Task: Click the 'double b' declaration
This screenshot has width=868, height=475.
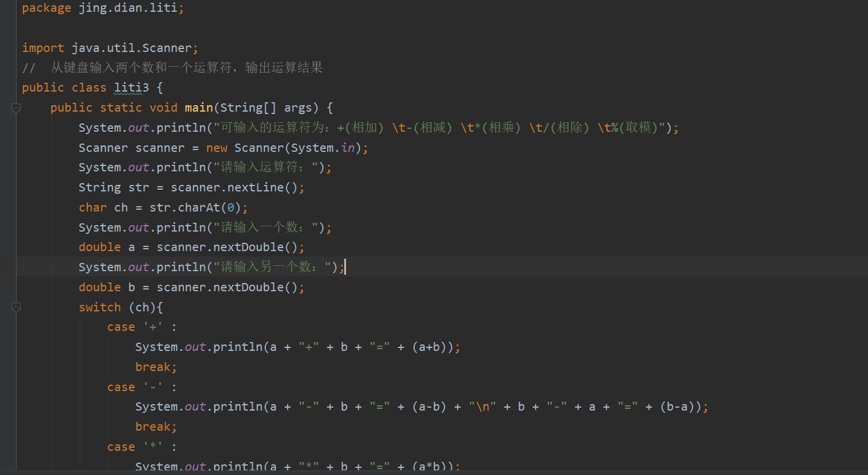Action: [107, 288]
